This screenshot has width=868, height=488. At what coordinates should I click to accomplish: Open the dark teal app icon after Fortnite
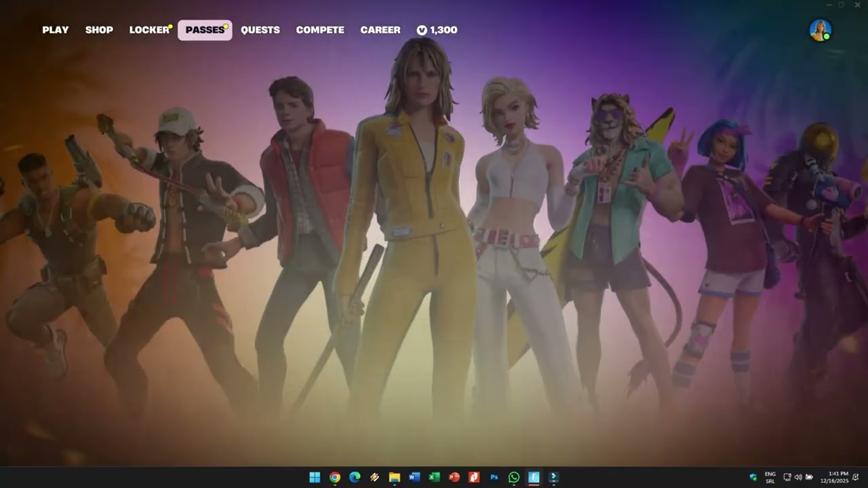(x=553, y=477)
